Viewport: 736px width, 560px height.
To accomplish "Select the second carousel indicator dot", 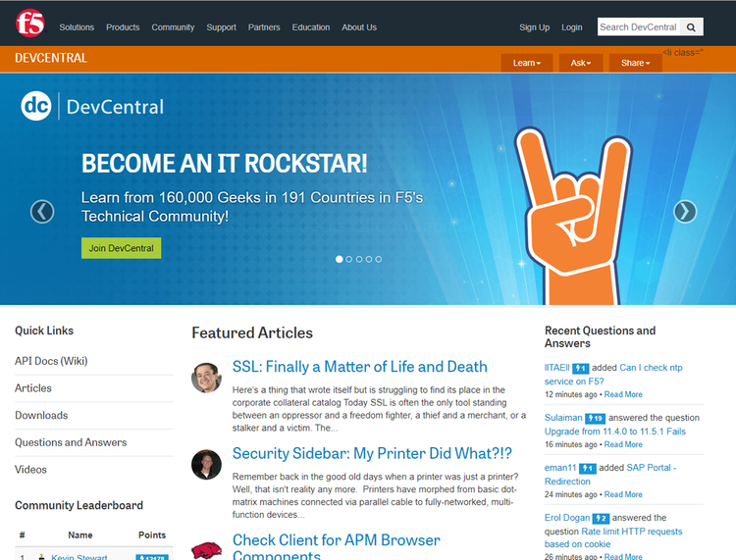I will point(348,259).
